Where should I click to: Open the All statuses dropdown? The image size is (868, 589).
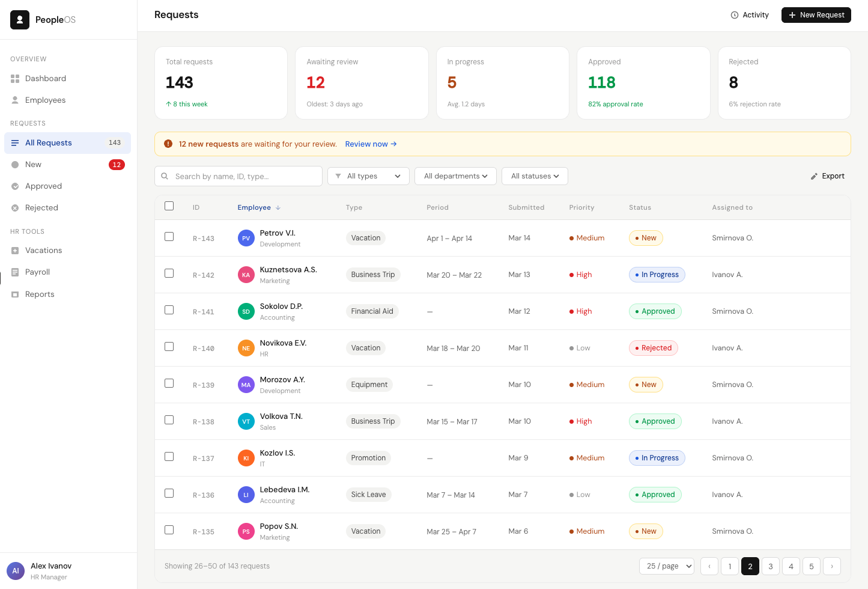point(535,176)
